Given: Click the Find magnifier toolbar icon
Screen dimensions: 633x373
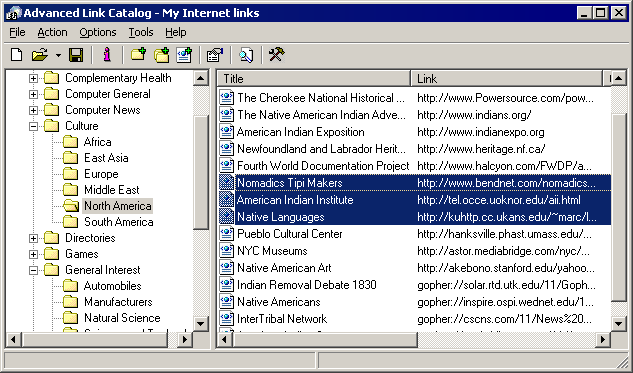Looking at the screenshot, I should (x=246, y=54).
